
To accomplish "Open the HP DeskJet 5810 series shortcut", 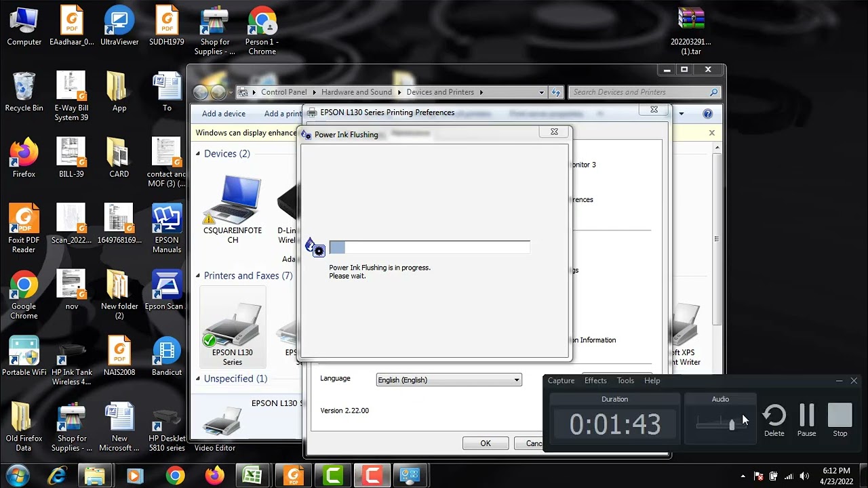I will pyautogui.click(x=167, y=427).
